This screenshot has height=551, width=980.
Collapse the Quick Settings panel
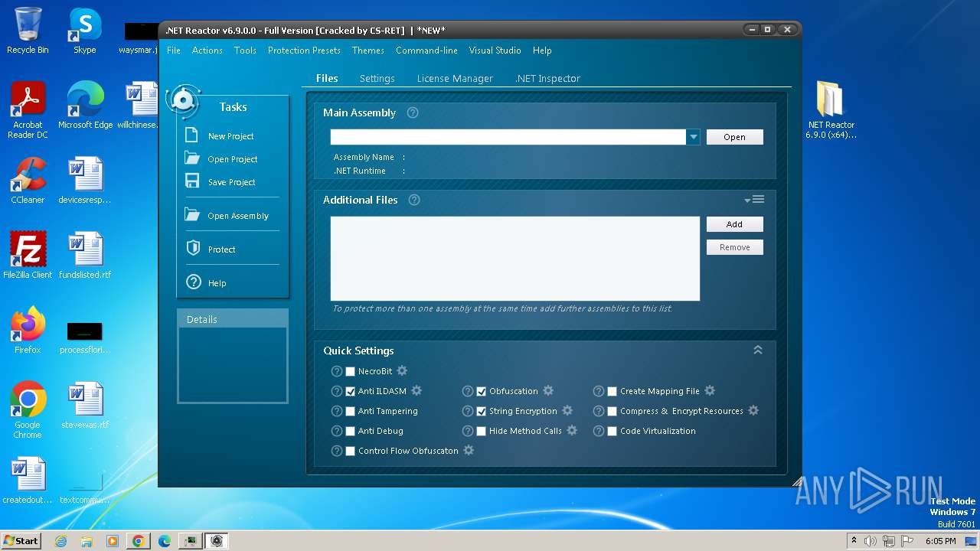[x=758, y=350]
